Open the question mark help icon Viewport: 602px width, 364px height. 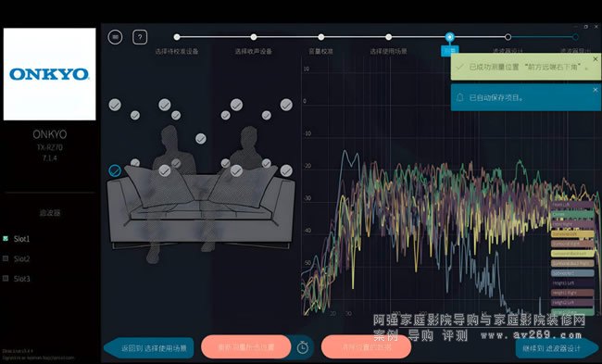tap(140, 37)
